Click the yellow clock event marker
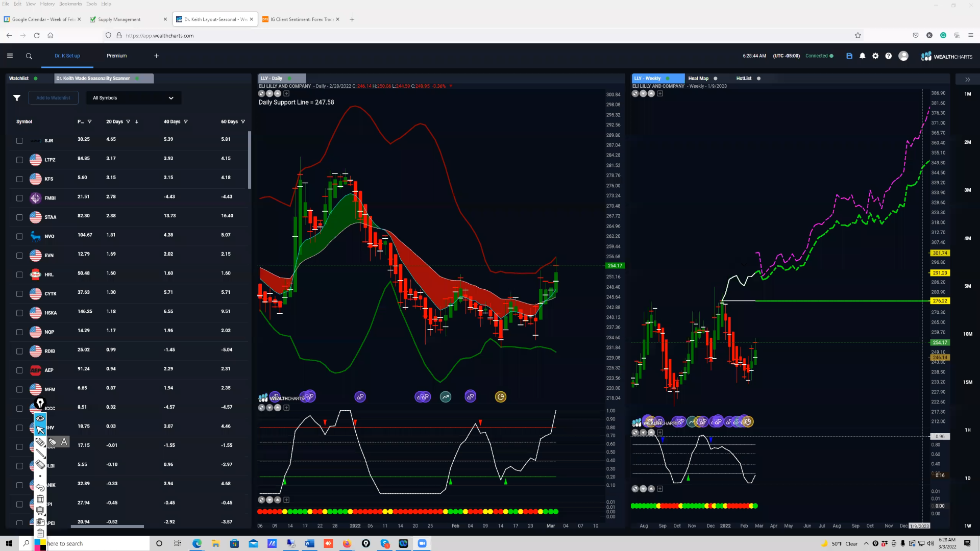Viewport: 980px width, 551px height. click(501, 397)
